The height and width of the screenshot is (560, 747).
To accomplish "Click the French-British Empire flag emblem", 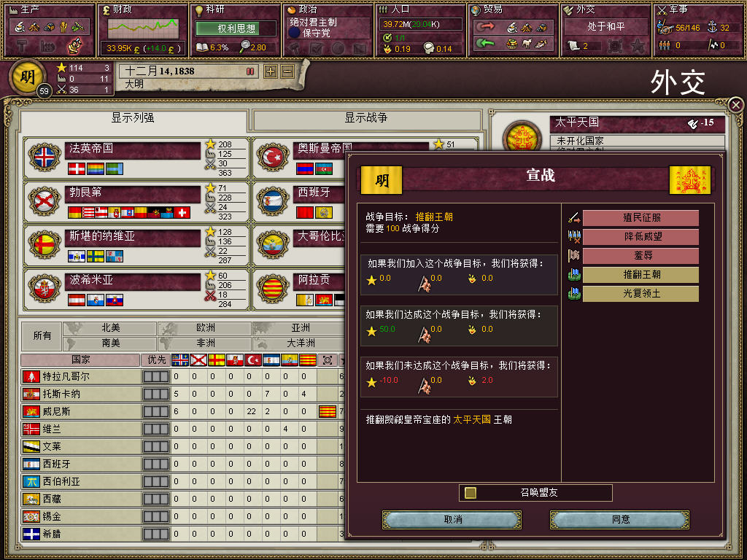I will point(44,157).
